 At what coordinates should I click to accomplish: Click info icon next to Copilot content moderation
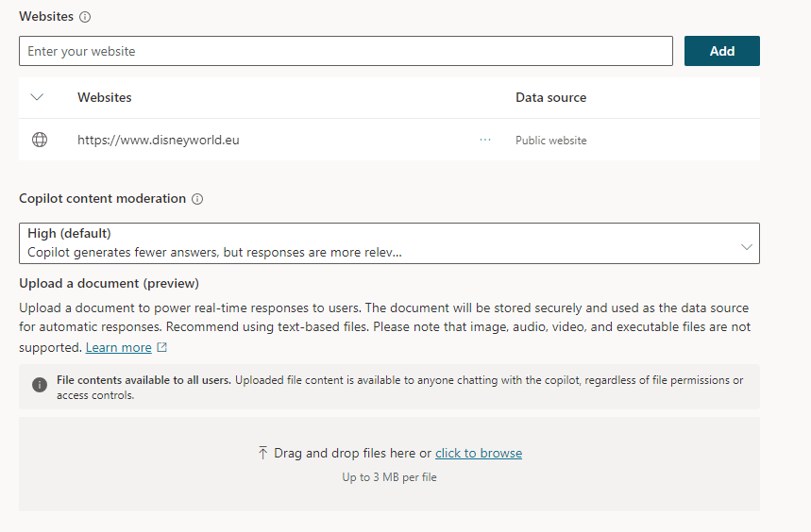point(197,199)
